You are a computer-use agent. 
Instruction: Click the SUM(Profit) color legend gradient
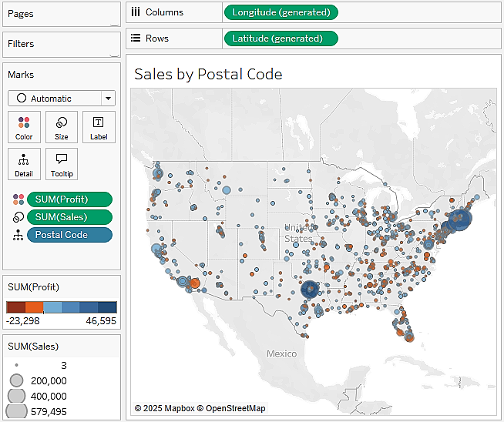click(x=62, y=307)
